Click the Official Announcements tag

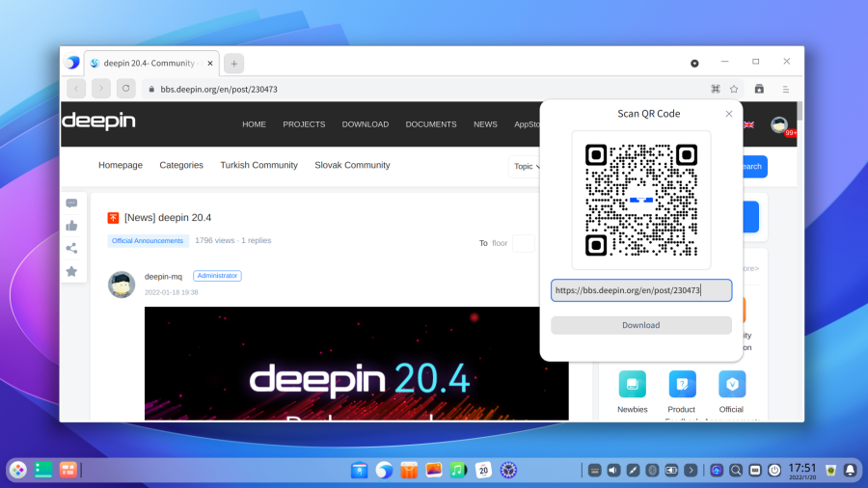pyautogui.click(x=148, y=241)
